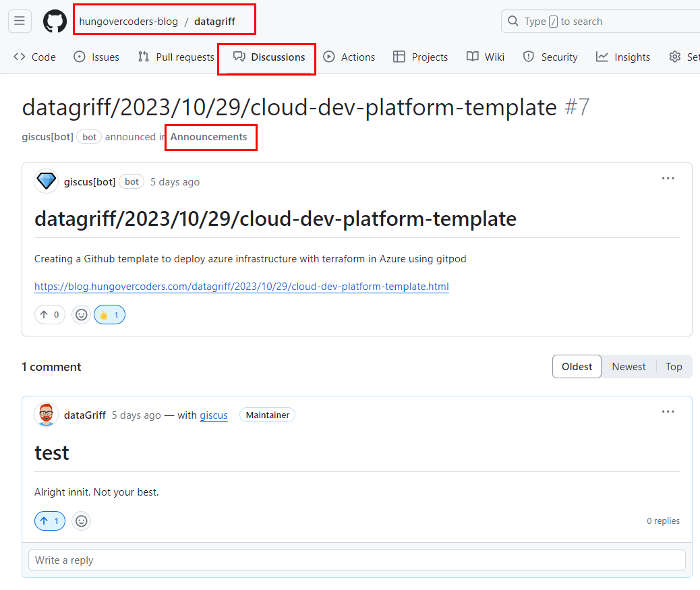Screen dimensions: 700x590
Task: Sort comments by Top
Action: click(674, 366)
